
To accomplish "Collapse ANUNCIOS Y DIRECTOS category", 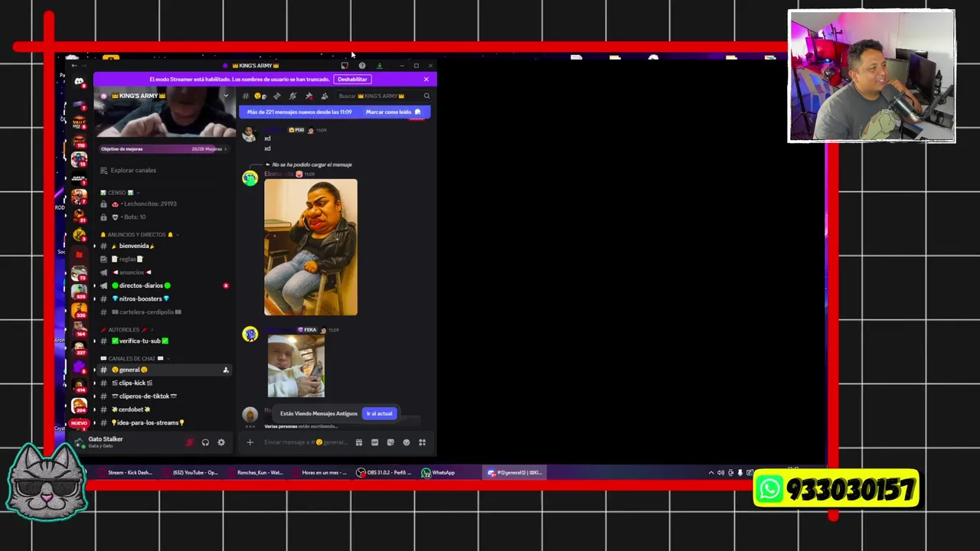I will [138, 234].
